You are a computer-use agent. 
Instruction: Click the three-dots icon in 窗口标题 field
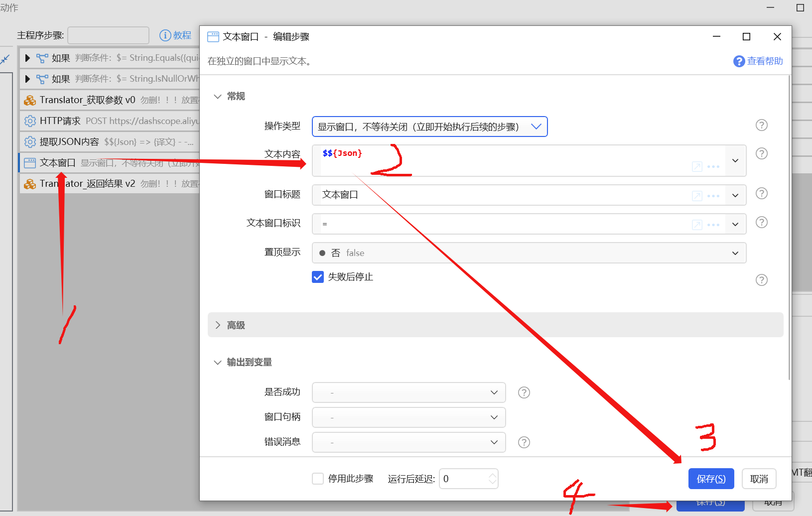(713, 196)
